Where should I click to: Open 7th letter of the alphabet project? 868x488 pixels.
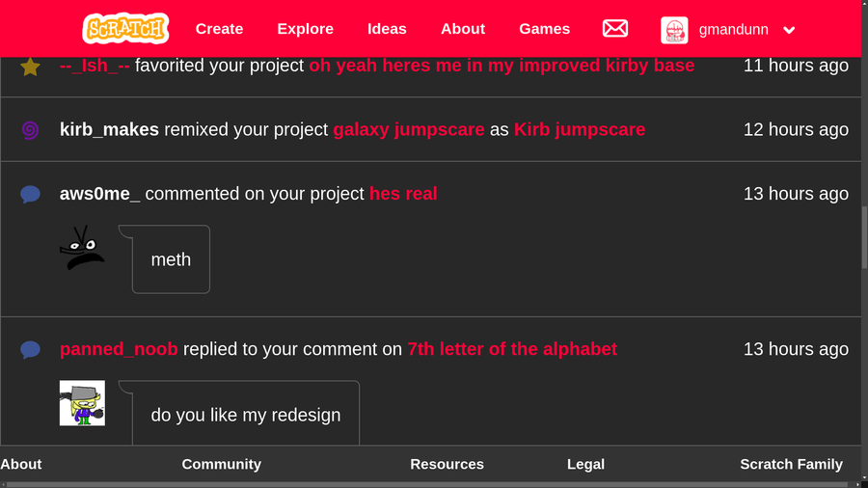(x=512, y=349)
